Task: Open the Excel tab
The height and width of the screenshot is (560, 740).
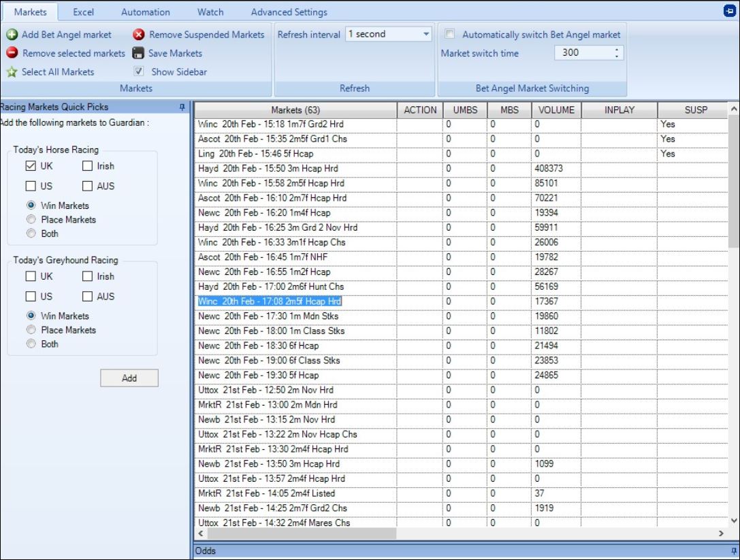Action: coord(83,12)
